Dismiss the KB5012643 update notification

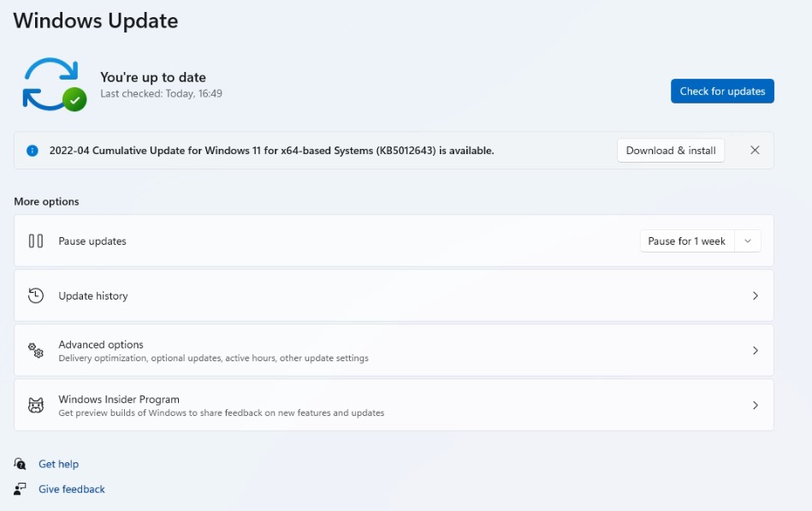[x=755, y=150]
